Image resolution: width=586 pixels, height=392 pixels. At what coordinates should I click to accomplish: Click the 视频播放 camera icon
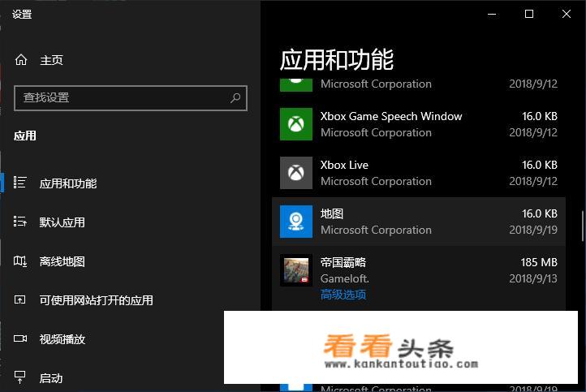(20, 338)
